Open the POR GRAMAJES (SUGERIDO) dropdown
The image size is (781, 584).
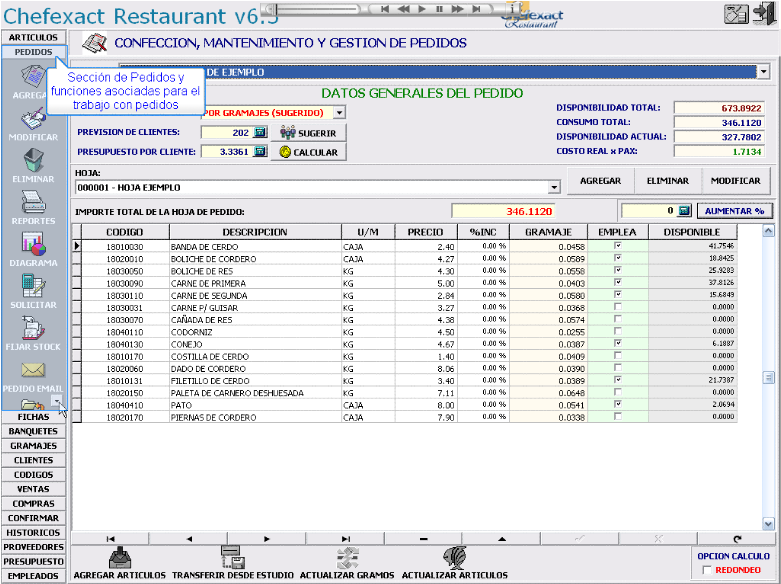tap(339, 113)
